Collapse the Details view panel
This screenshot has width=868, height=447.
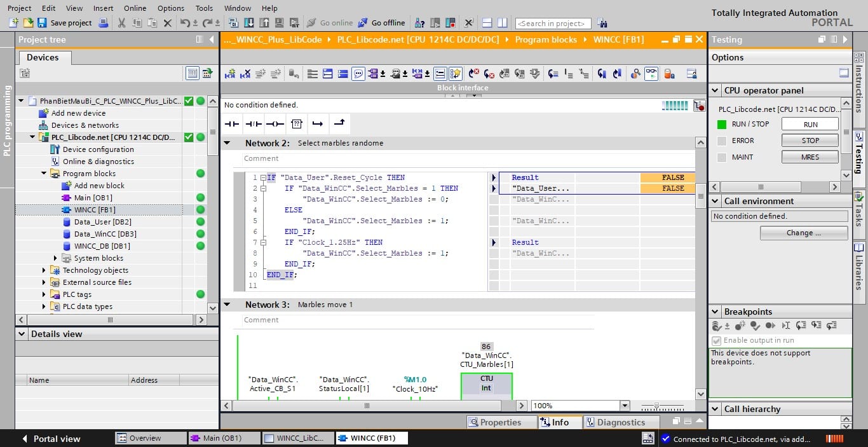(22, 334)
